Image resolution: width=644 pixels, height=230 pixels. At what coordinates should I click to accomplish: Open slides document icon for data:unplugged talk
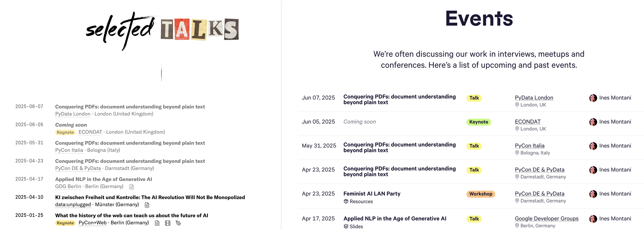(147, 205)
